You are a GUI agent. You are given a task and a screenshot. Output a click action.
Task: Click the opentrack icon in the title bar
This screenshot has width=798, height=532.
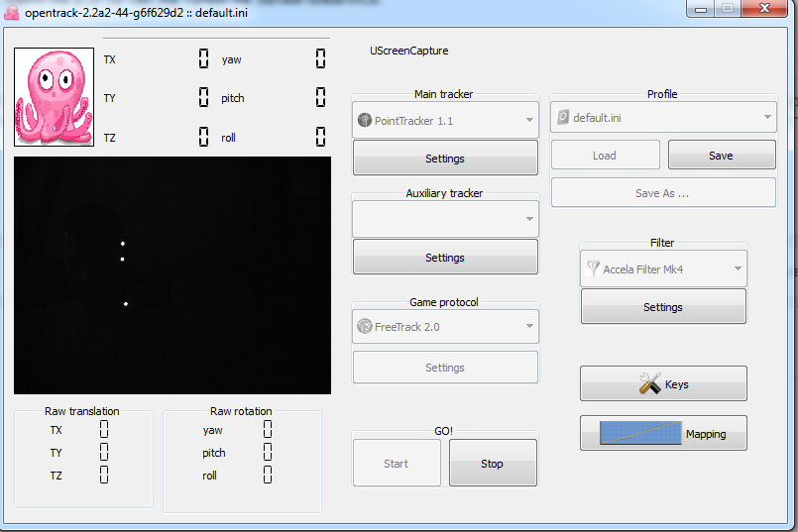[12, 9]
